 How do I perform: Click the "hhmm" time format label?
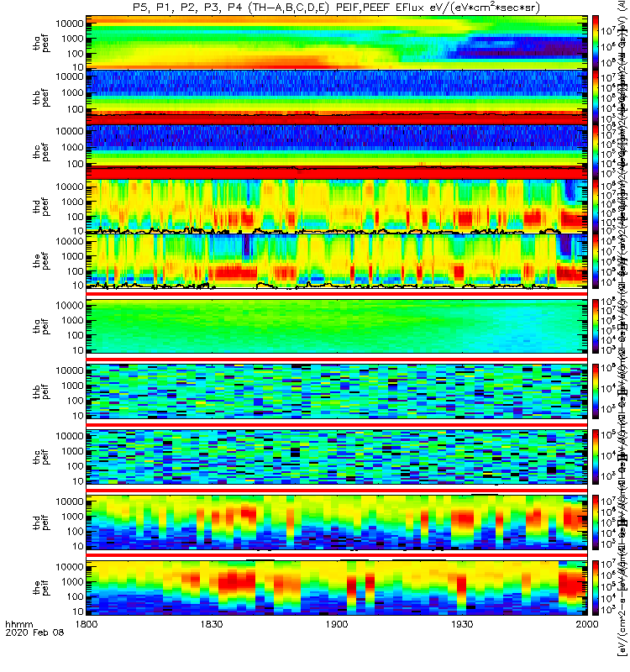click(x=19, y=624)
